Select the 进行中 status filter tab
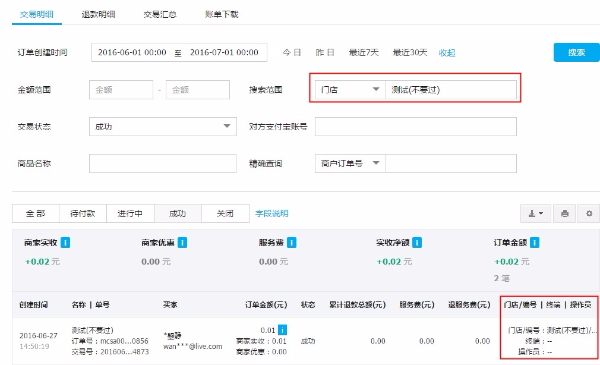The height and width of the screenshot is (365, 600). (x=130, y=213)
